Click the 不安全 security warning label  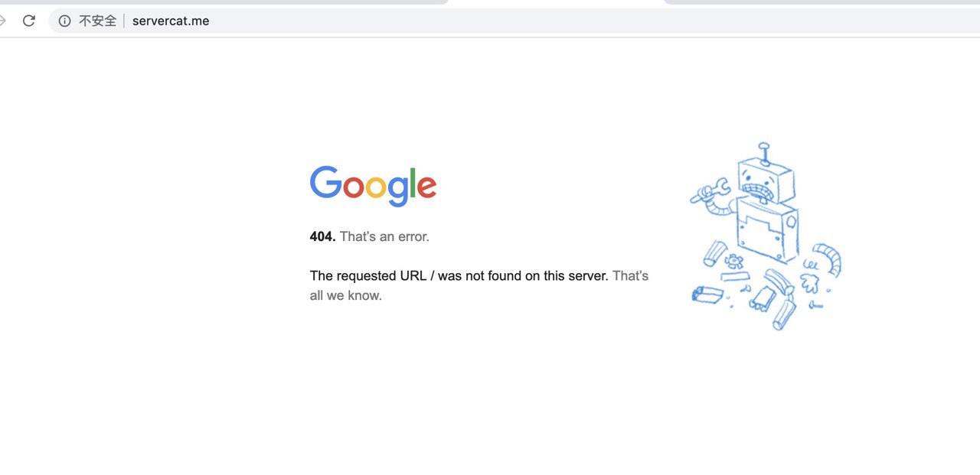[x=97, y=21]
